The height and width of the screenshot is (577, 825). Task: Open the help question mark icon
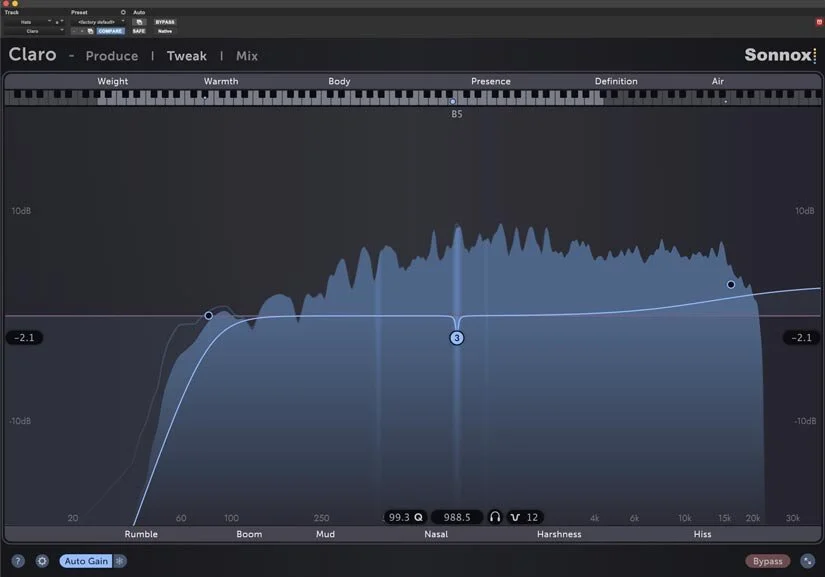point(18,561)
